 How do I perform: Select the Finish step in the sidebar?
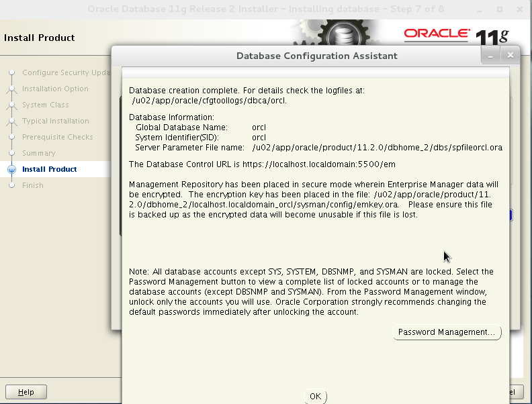(33, 185)
